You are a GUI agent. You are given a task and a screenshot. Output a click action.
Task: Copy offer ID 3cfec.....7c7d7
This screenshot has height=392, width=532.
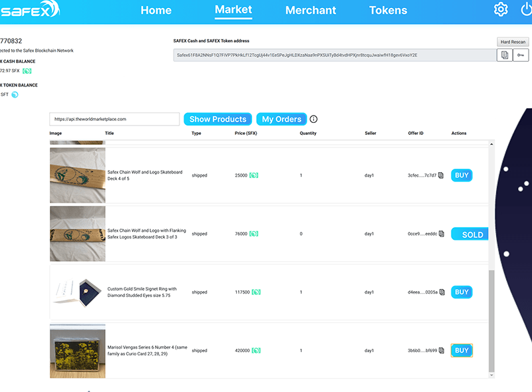pos(441,175)
